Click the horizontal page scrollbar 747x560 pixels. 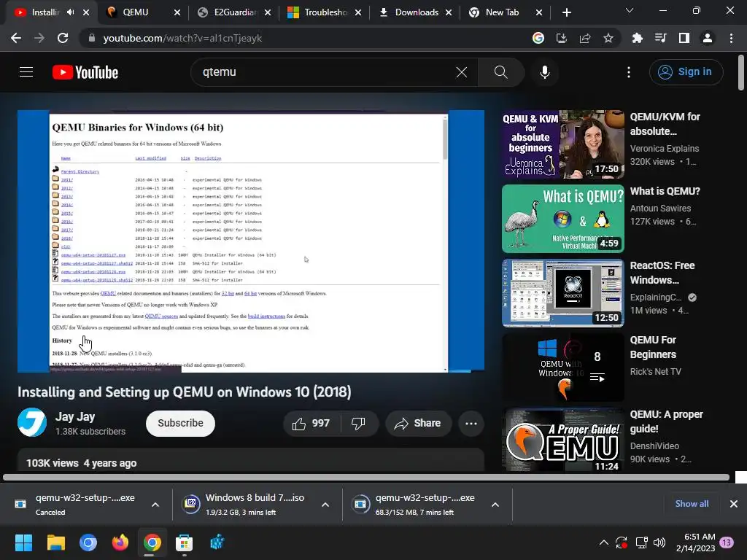click(x=366, y=477)
